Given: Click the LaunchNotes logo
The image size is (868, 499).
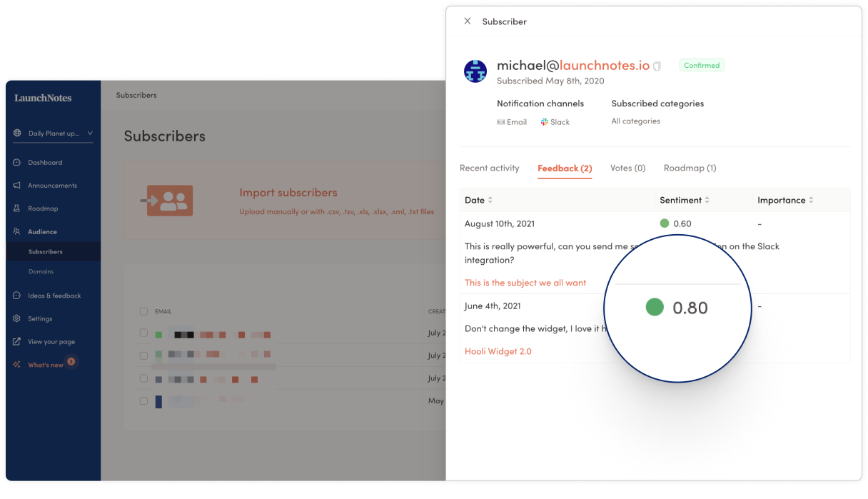Looking at the screenshot, I should 43,98.
